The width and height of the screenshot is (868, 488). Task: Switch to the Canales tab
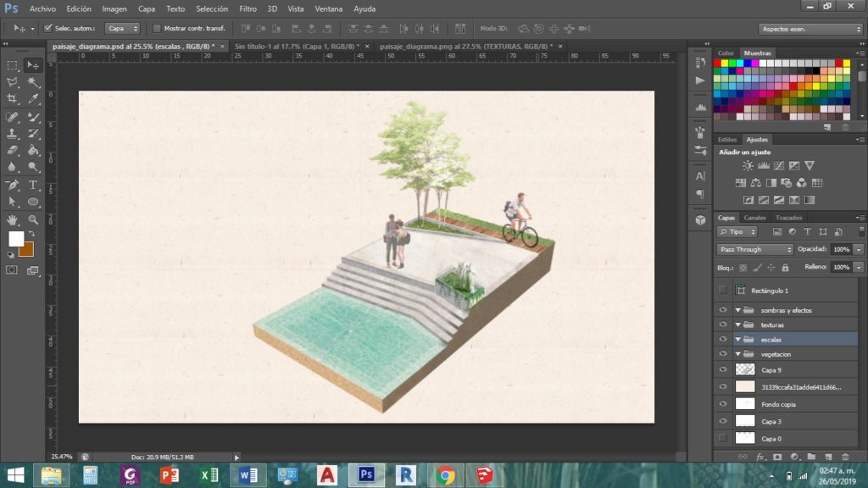pos(754,218)
